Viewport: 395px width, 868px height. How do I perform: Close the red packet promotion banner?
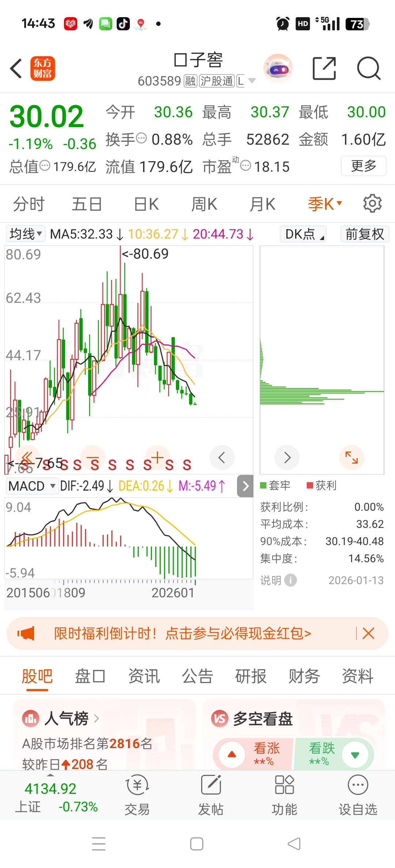pos(368,633)
